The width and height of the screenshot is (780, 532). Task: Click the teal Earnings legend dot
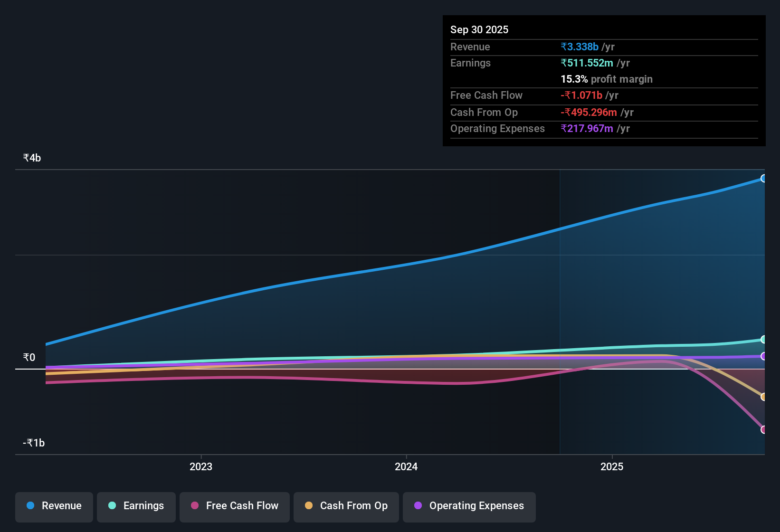click(112, 505)
